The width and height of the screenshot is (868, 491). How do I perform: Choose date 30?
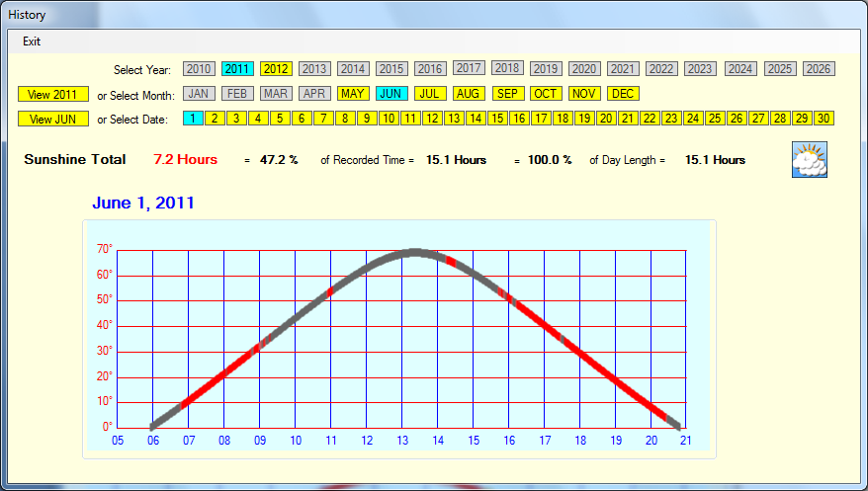824,118
